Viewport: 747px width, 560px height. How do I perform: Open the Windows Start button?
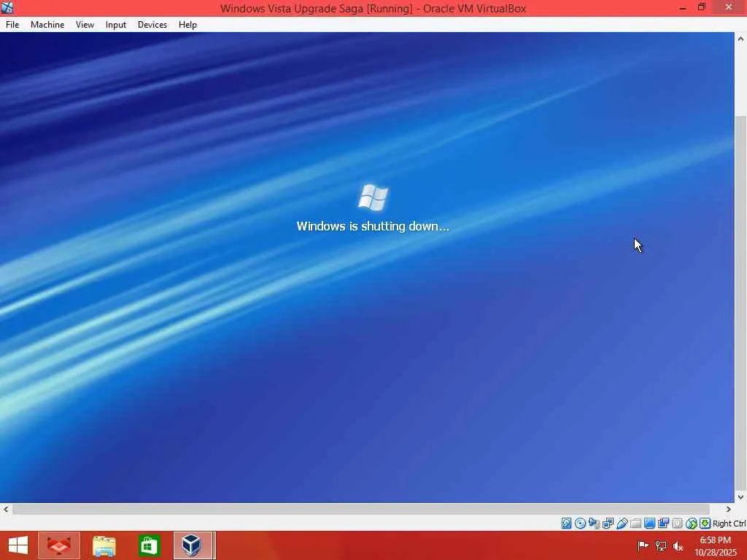coord(18,545)
